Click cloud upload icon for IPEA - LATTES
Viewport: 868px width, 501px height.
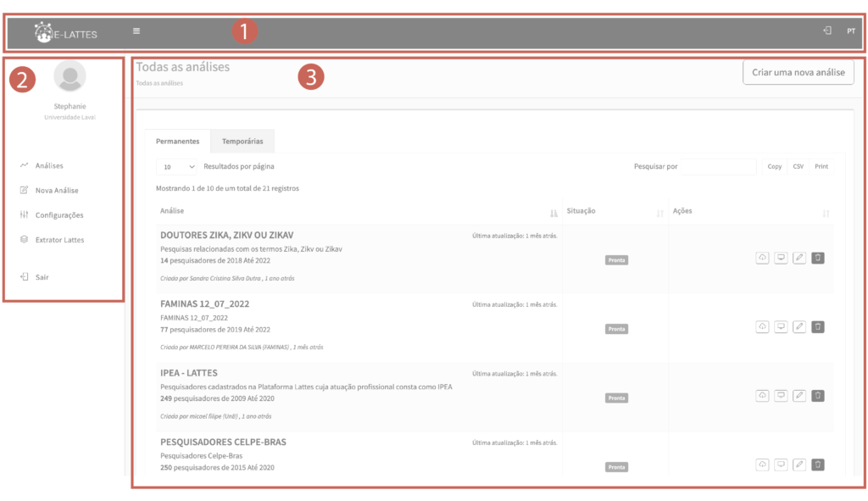pos(762,395)
